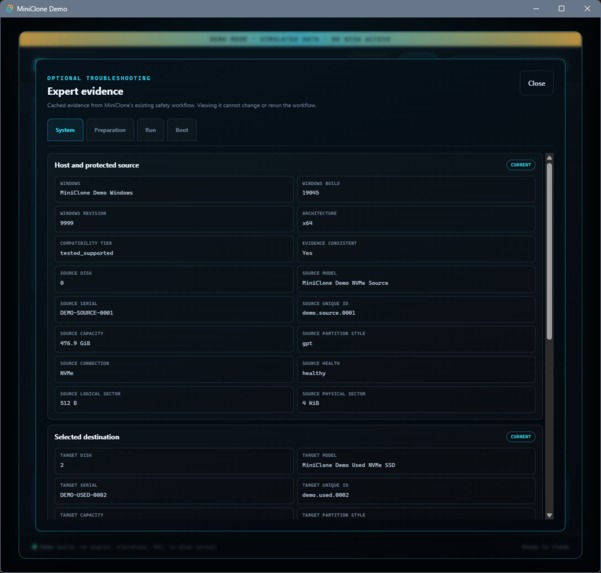Click source logical sector 512 B

click(69, 403)
